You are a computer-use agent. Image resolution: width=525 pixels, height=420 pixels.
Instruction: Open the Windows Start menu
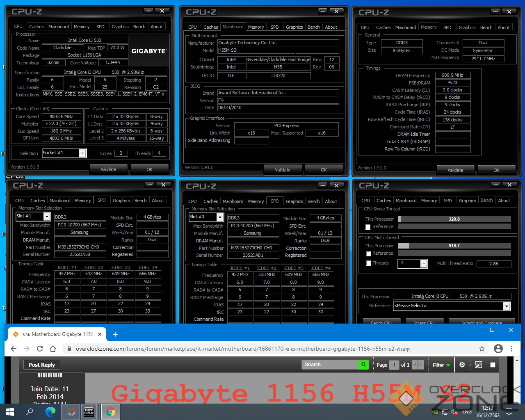[10, 412]
